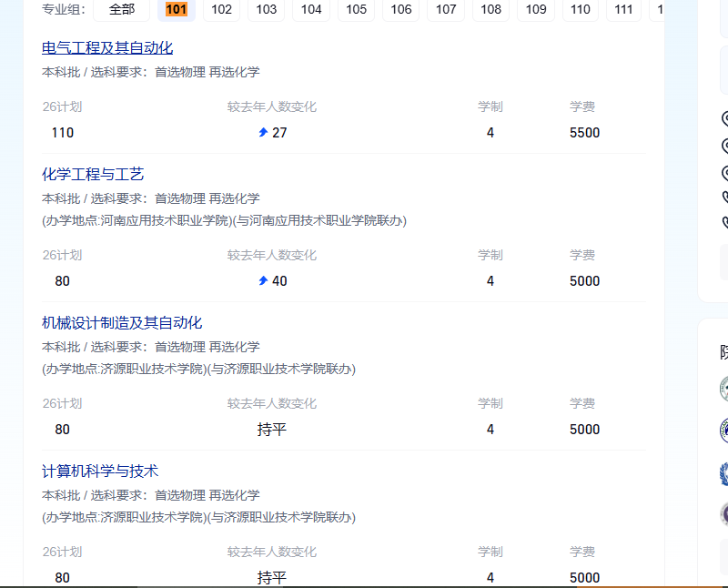This screenshot has height=588, width=728.
Task: Open major group 104 tab
Action: coord(311,9)
